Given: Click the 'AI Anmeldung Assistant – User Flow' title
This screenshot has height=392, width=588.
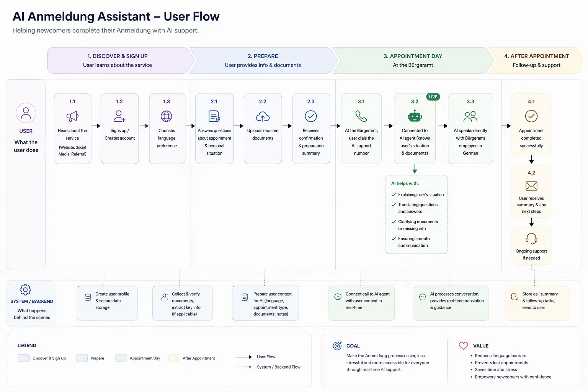Looking at the screenshot, I should [116, 16].
